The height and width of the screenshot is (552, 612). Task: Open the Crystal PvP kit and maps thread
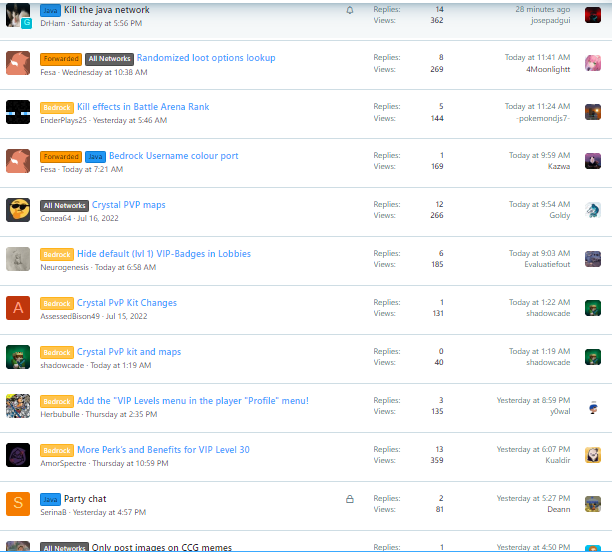[129, 352]
